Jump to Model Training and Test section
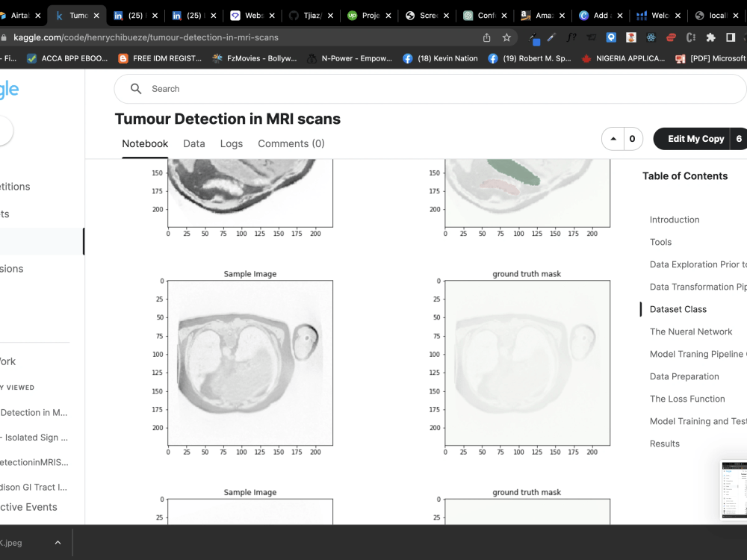The width and height of the screenshot is (747, 560). point(698,421)
